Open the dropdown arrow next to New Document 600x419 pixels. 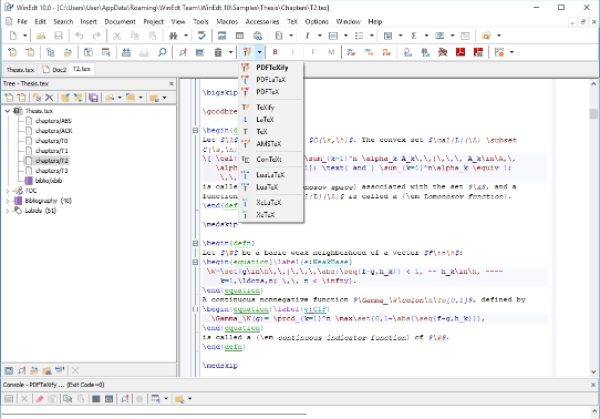24,36
